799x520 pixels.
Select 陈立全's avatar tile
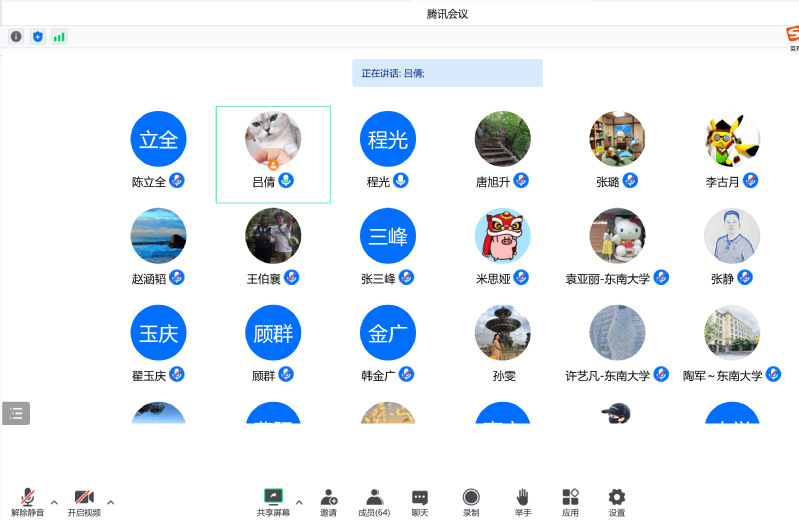[158, 139]
